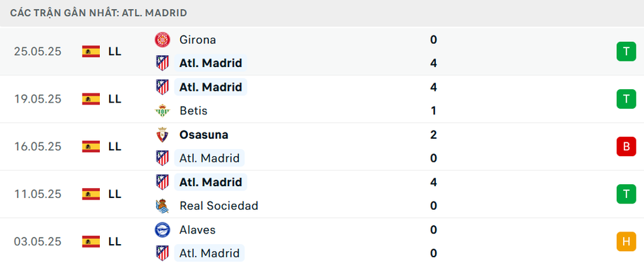Click the Osasuna club crest

[162, 135]
